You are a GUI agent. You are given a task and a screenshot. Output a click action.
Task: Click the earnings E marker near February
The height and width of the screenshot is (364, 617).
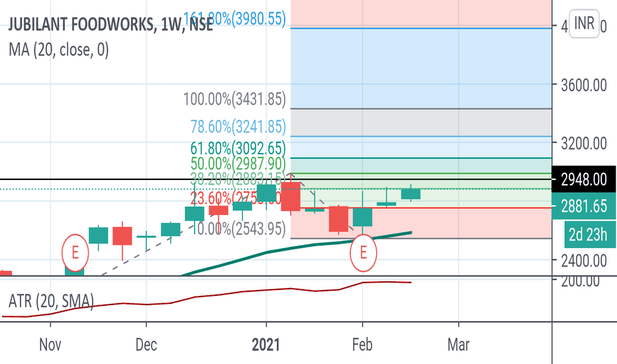[x=363, y=252]
